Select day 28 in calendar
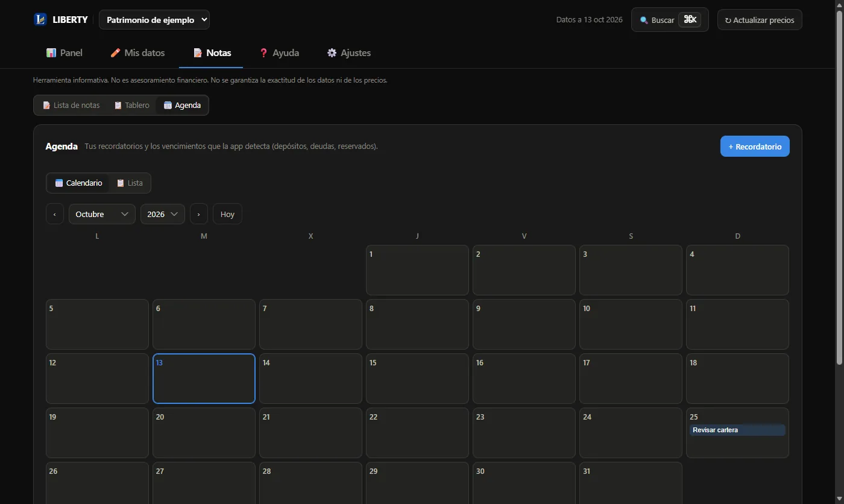Screen dimensions: 844x504 [x=310, y=483]
